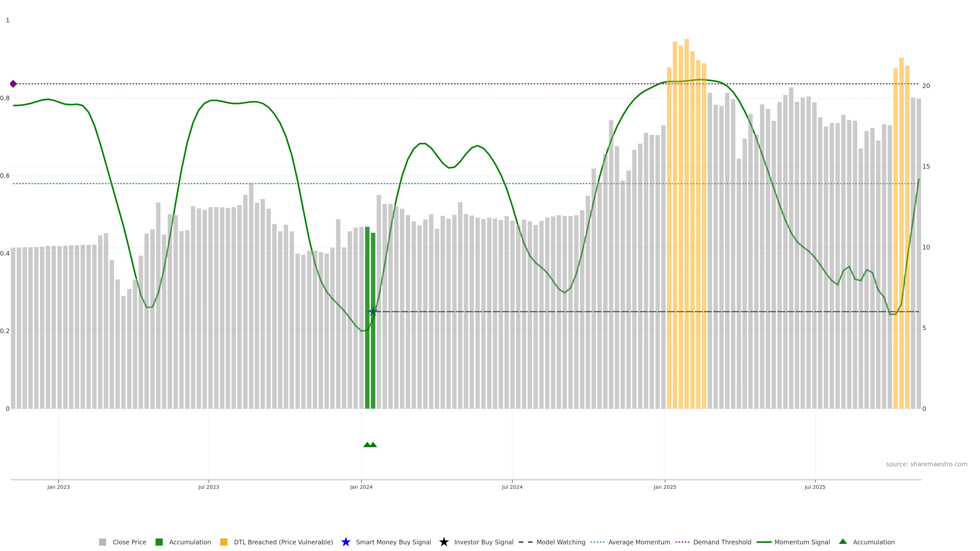
Task: Click the green triangle Accumulation legend icon
Action: [843, 542]
